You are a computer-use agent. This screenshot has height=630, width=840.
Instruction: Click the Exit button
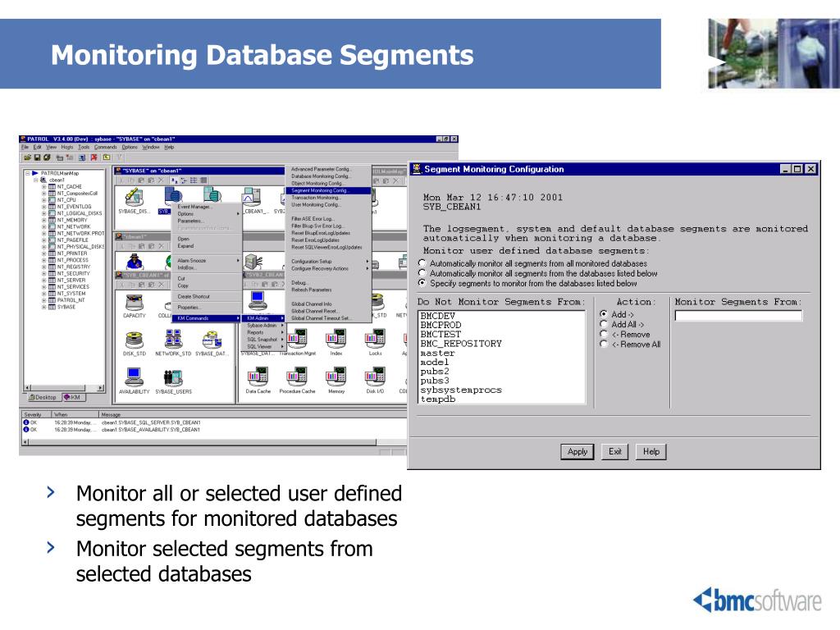[x=615, y=452]
